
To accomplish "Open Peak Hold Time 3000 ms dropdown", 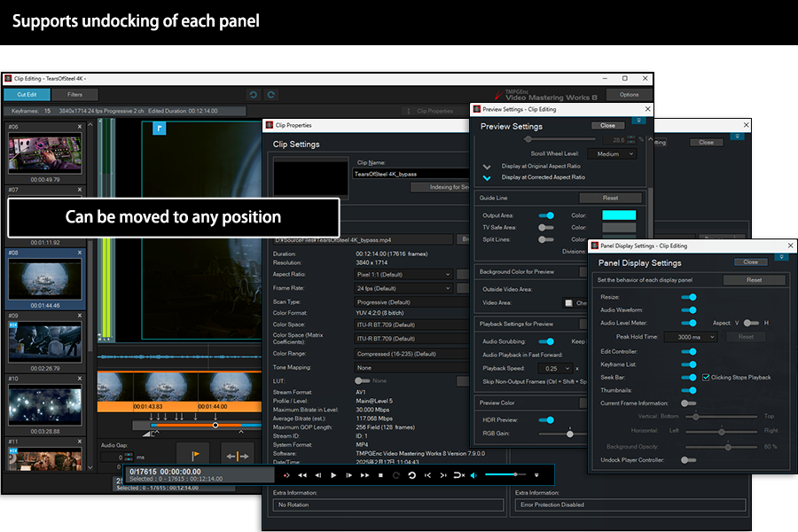I will pyautogui.click(x=691, y=337).
